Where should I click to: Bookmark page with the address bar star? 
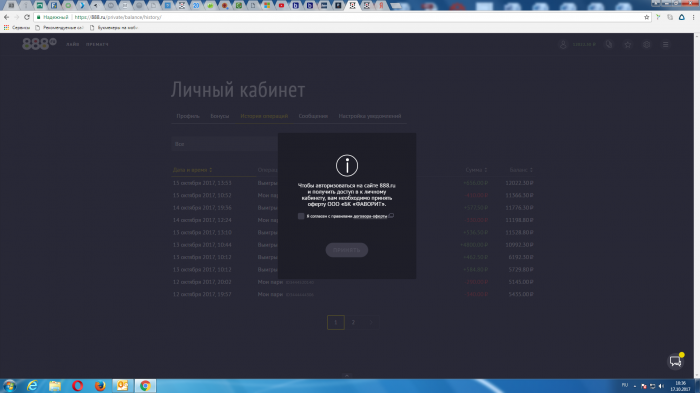click(646, 17)
